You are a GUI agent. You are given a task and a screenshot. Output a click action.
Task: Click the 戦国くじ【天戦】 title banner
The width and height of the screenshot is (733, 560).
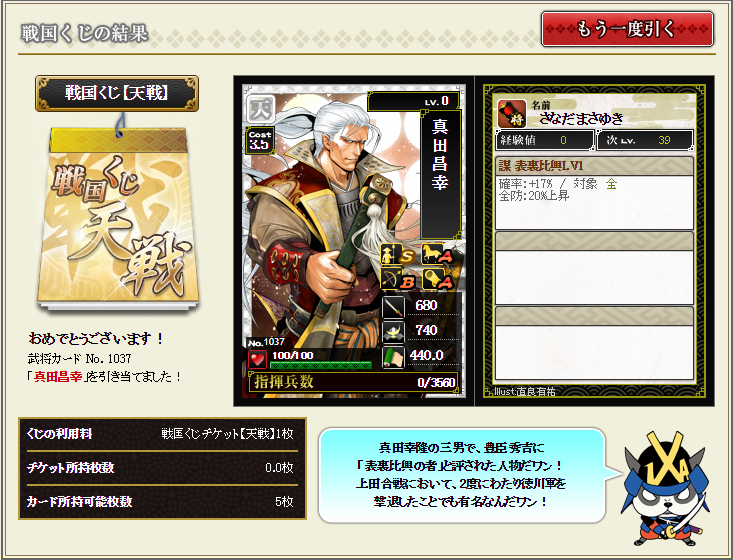[x=117, y=93]
